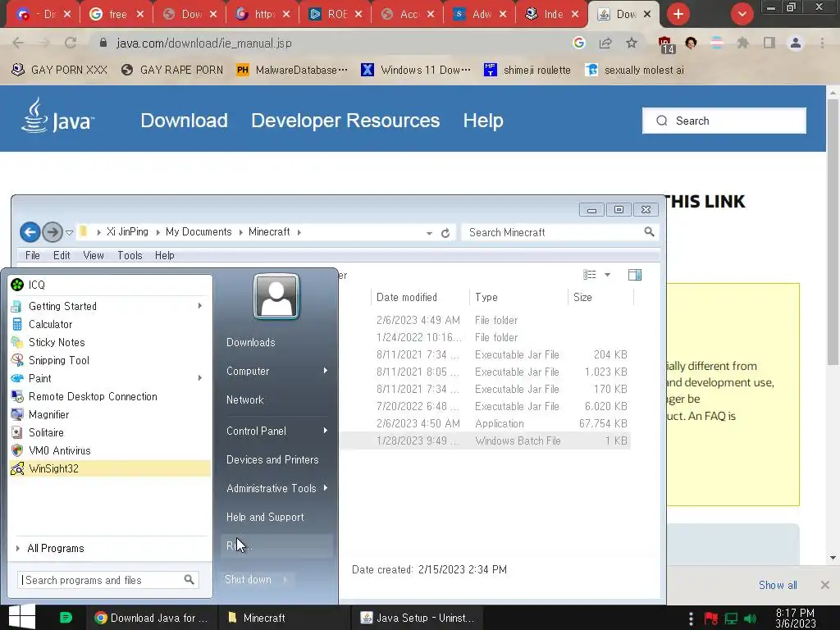Click the Search Minecraft field
This screenshot has width=840, height=630.
coord(559,232)
